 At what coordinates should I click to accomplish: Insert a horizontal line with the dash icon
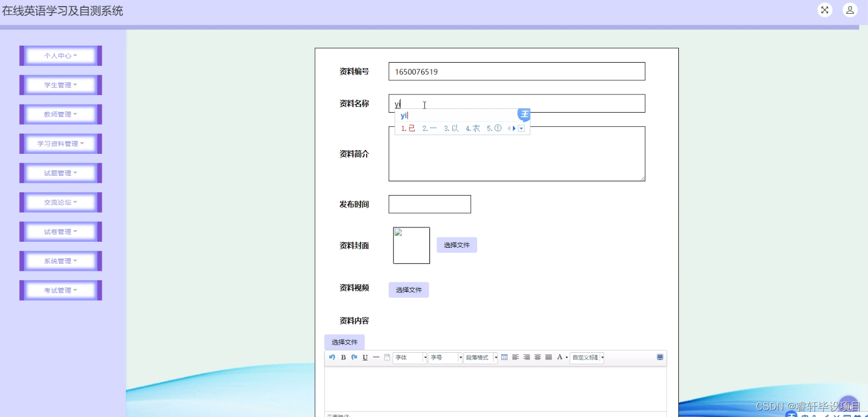click(376, 357)
